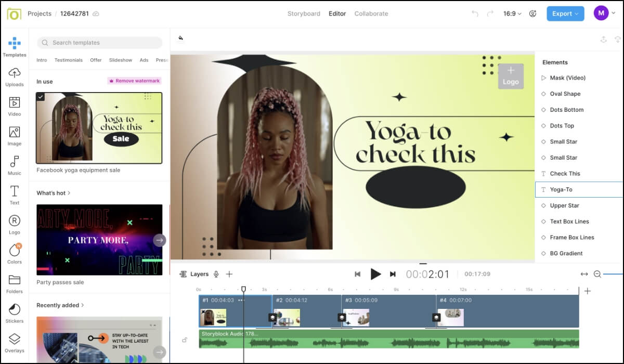Viewport: 624px width, 364px height.
Task: Select the Text tool in sidebar
Action: pyautogui.click(x=15, y=195)
